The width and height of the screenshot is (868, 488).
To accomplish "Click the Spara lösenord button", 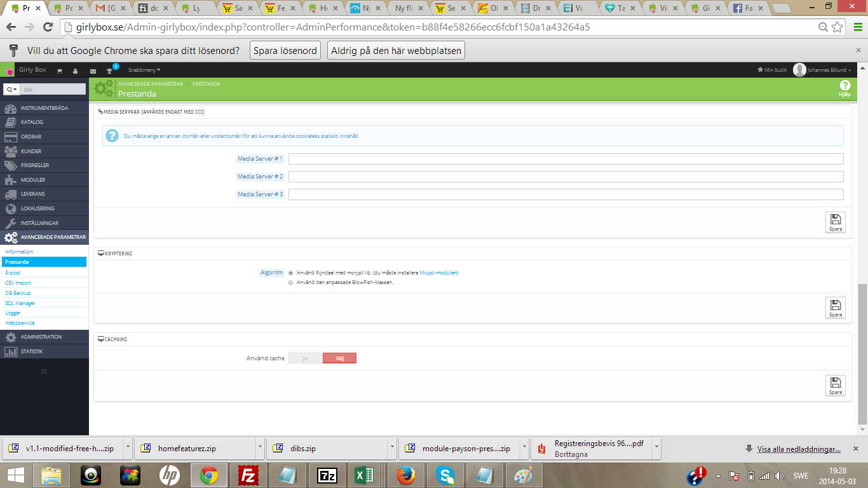I will tap(285, 51).
